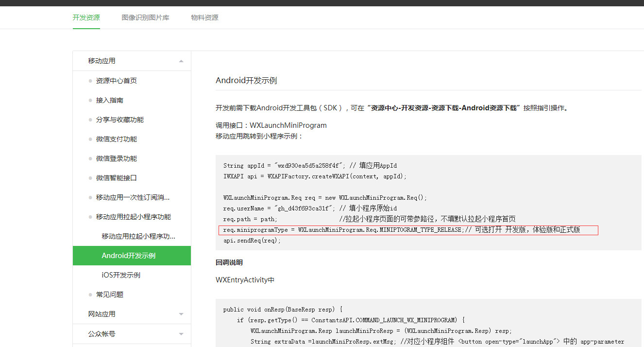Open 常见问题 sidebar item
Viewport: 644px width, 347px height.
click(110, 295)
